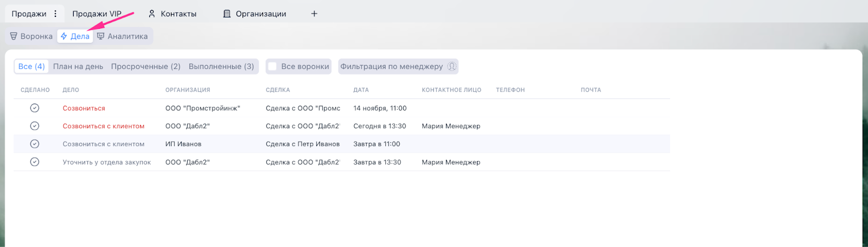Switch to the Продажи VIP tab
The height and width of the screenshot is (247, 868).
point(97,14)
